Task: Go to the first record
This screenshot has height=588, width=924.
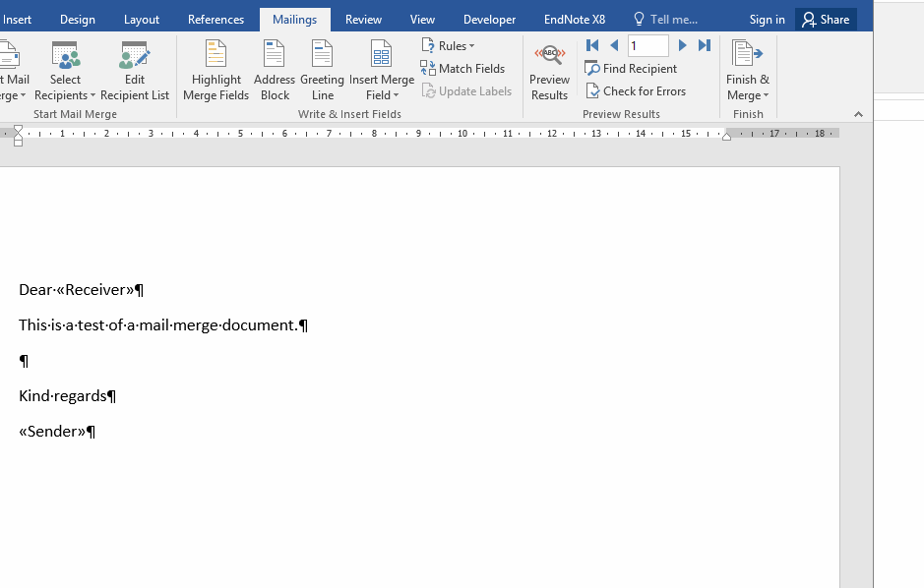Action: [x=592, y=45]
